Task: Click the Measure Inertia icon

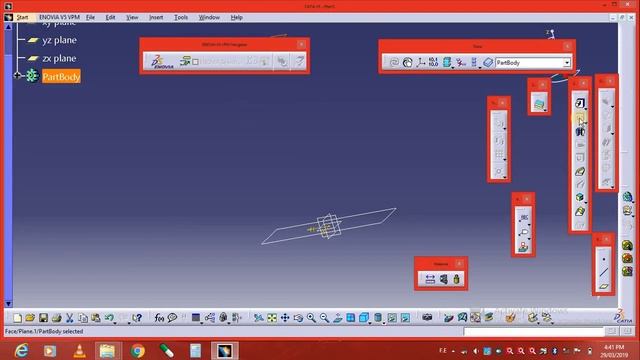Action: pyautogui.click(x=456, y=279)
